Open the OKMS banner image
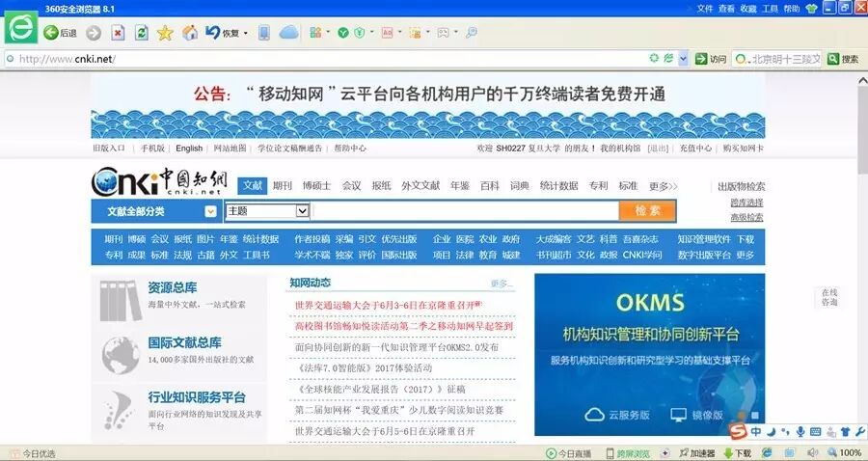Viewport: 868px width, 461px height. click(x=649, y=354)
